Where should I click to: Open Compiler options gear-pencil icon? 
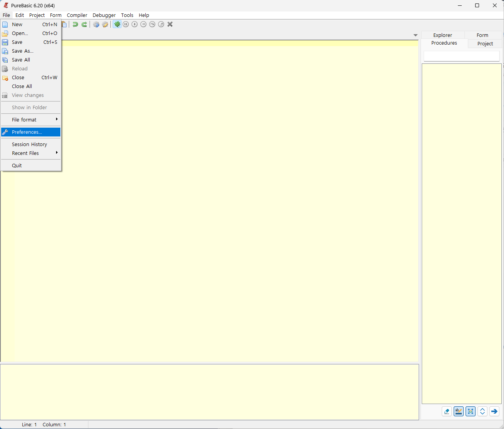point(105,24)
